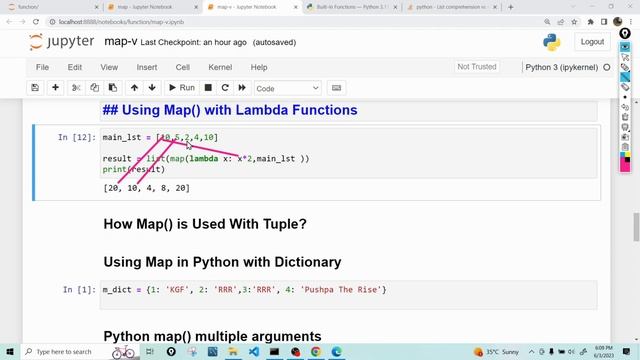Click the Not Trusted button

click(477, 67)
